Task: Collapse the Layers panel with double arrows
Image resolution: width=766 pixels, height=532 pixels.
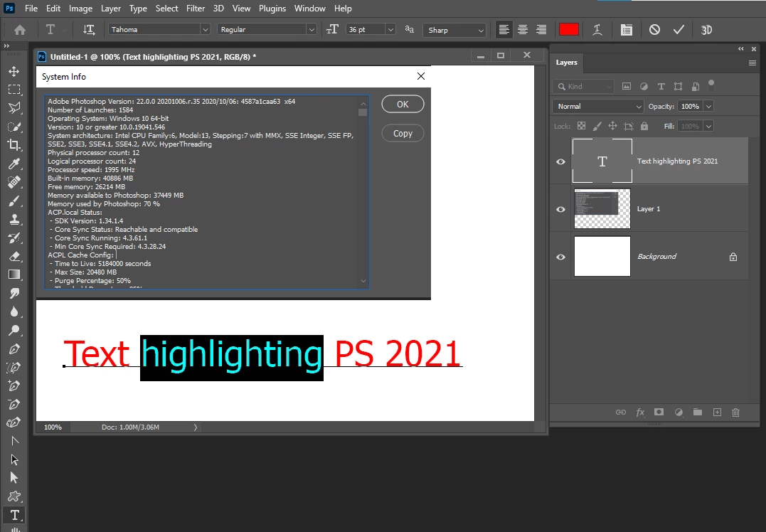Action: coord(741,49)
